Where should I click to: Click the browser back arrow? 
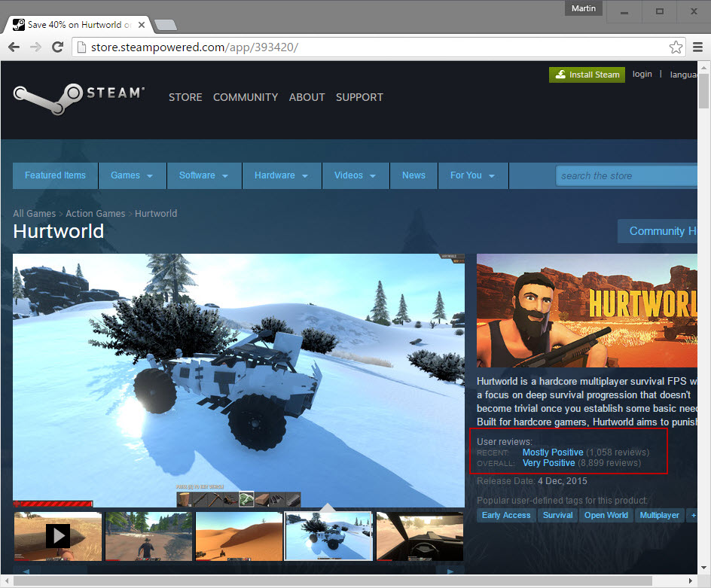[x=14, y=47]
